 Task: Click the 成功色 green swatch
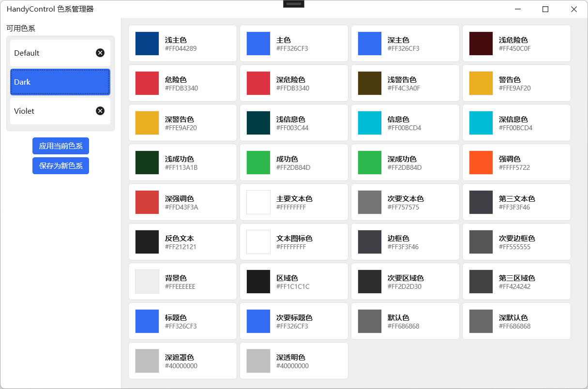[x=258, y=162]
